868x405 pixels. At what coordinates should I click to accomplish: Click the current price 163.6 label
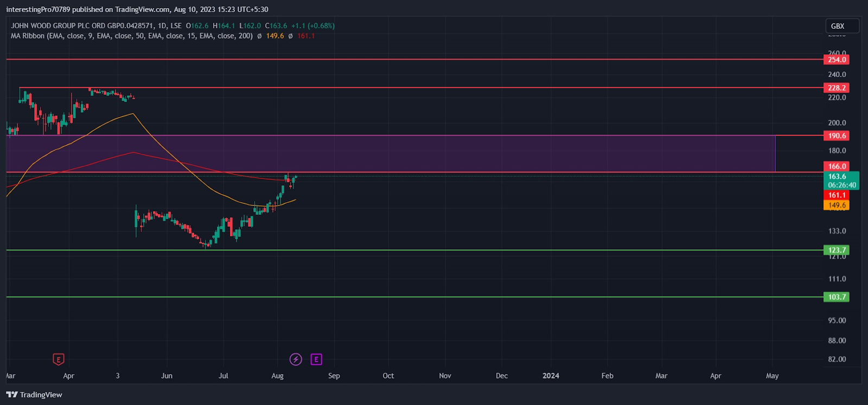click(x=837, y=176)
